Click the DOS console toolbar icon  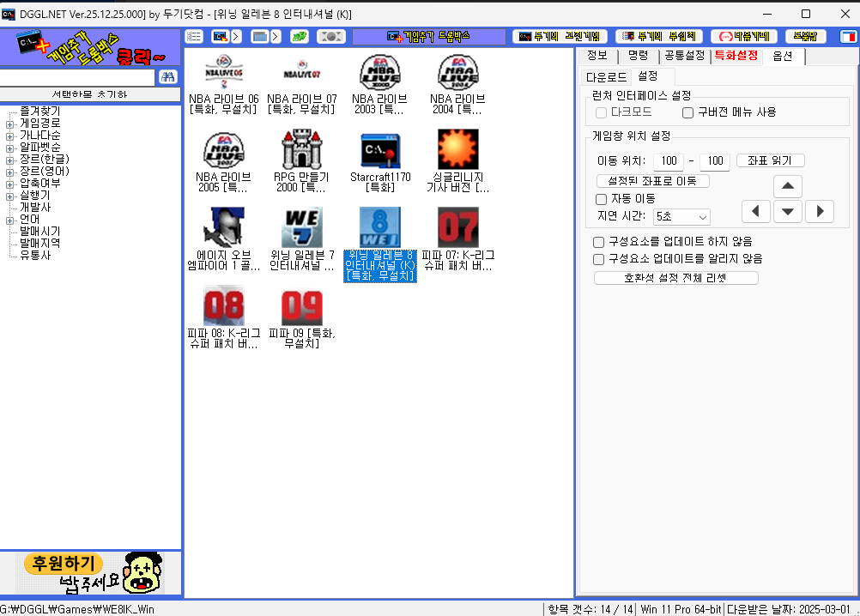(221, 37)
